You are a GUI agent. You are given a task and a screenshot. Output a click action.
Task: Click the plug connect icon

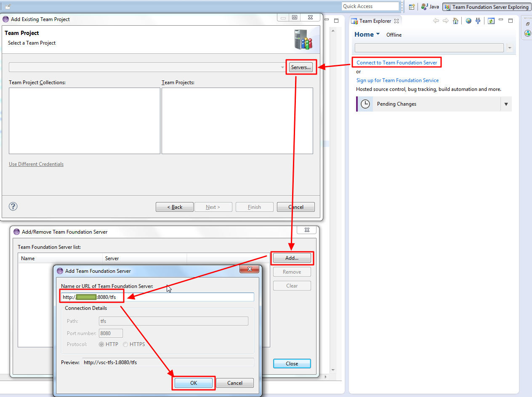point(478,21)
